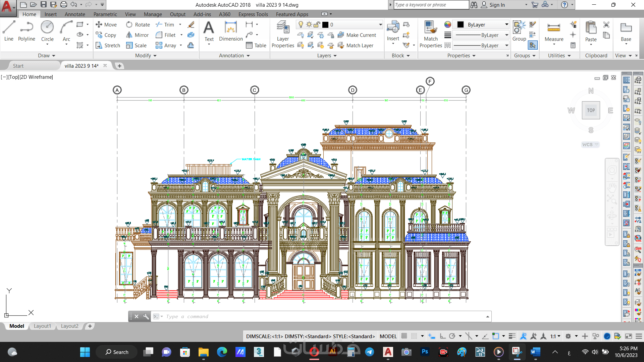Click the Insert block icon
644x362 pixels.
(393, 31)
